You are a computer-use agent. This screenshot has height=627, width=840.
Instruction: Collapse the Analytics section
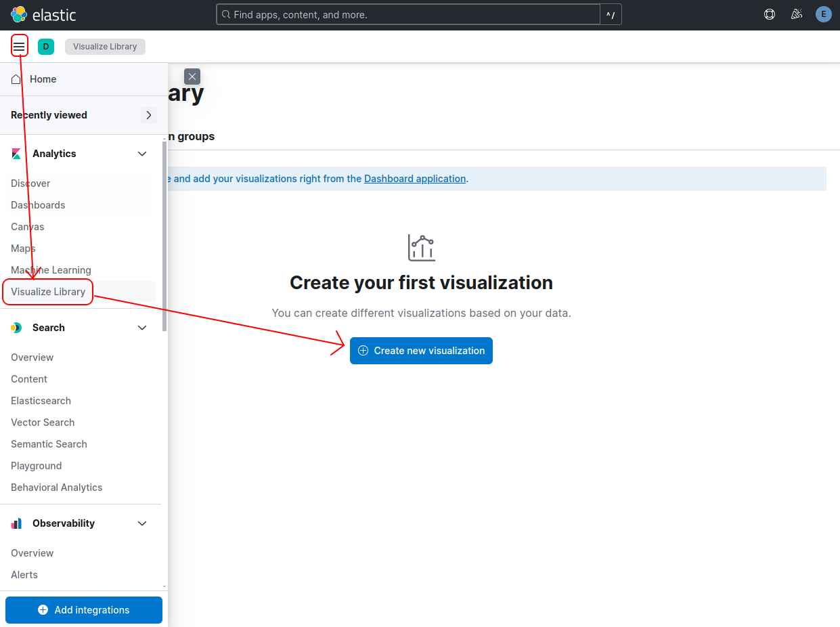coord(142,154)
